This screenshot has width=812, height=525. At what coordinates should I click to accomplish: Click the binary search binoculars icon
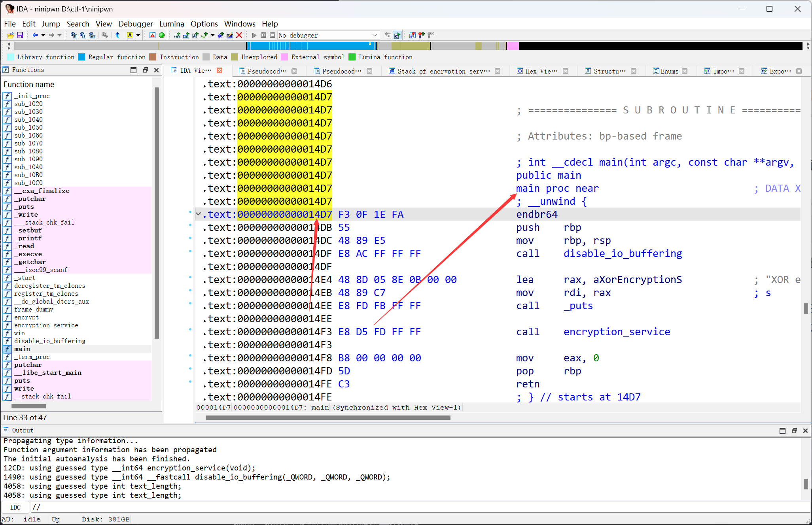pyautogui.click(x=92, y=35)
